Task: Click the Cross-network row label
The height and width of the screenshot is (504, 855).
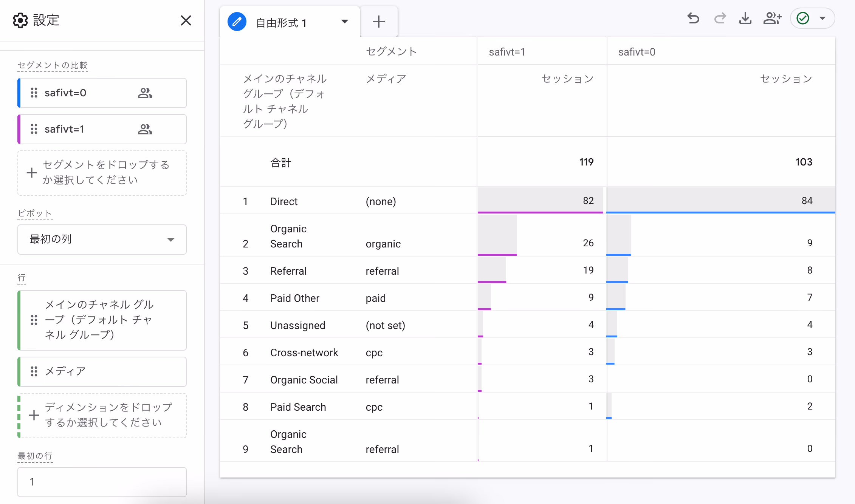Action: pos(304,352)
